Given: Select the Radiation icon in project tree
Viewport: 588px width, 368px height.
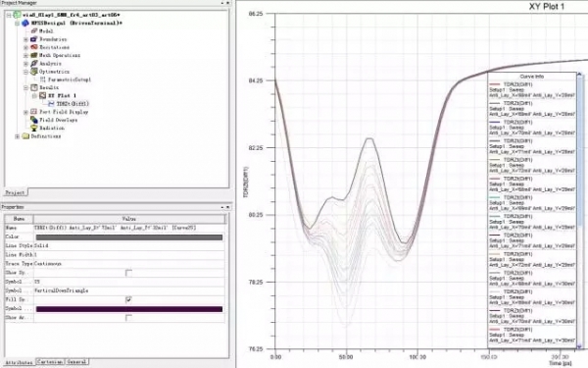Looking at the screenshot, I should (x=34, y=128).
